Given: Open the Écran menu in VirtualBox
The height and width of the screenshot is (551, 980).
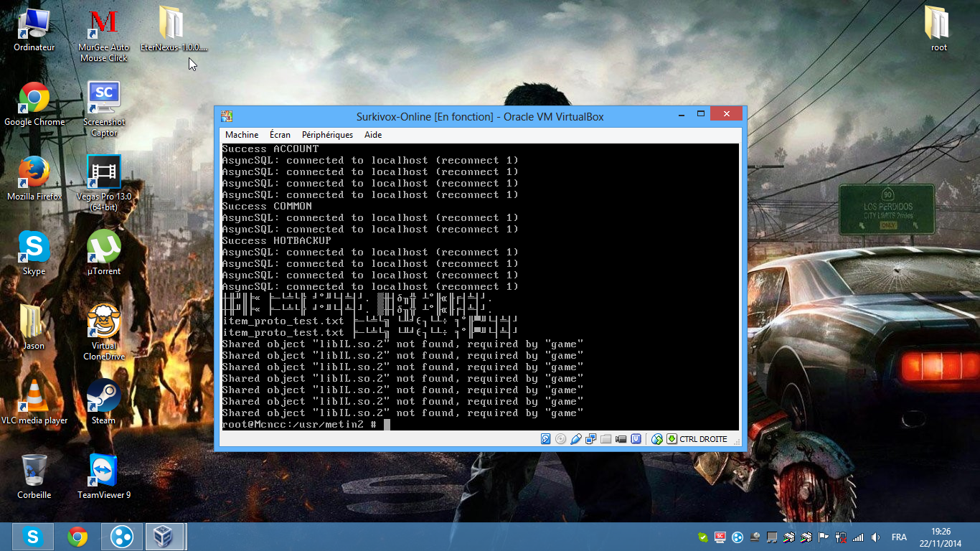Looking at the screenshot, I should coord(281,135).
